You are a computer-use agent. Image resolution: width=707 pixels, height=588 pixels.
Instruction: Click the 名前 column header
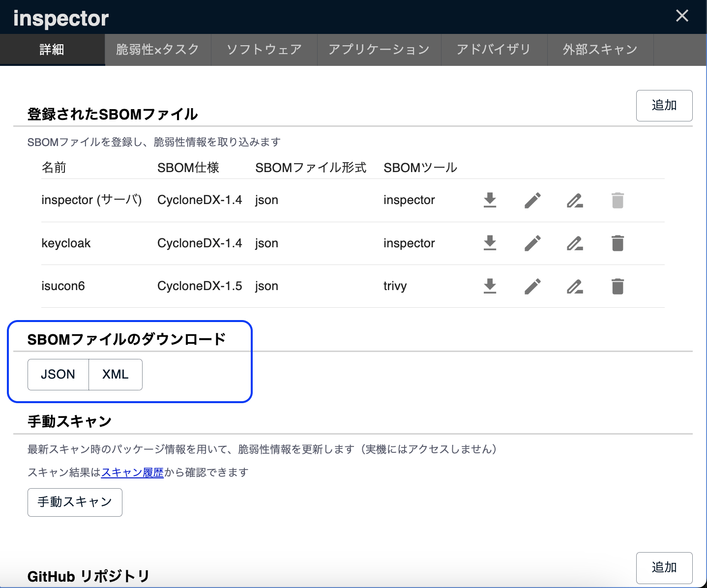tap(54, 168)
